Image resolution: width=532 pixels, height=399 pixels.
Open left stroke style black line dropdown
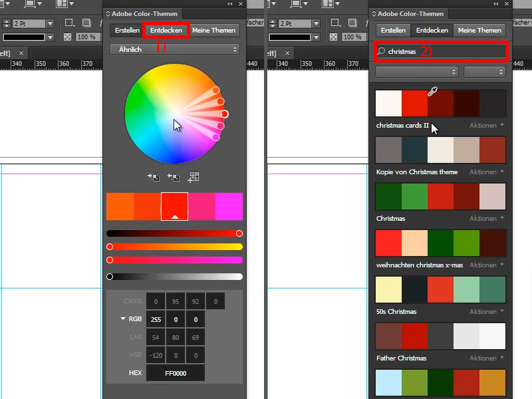pyautogui.click(x=51, y=37)
